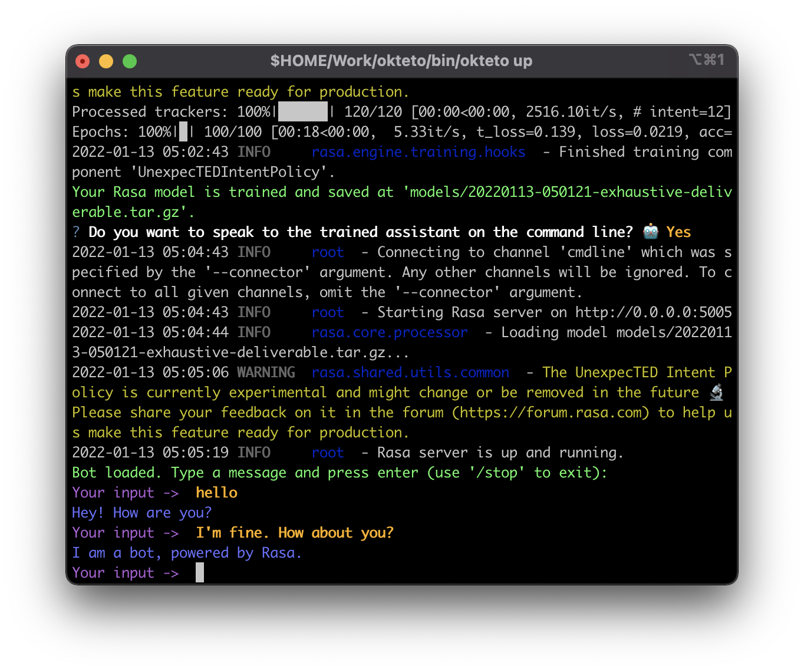
Task: Click the cursor at the empty input prompt
Action: pos(200,572)
